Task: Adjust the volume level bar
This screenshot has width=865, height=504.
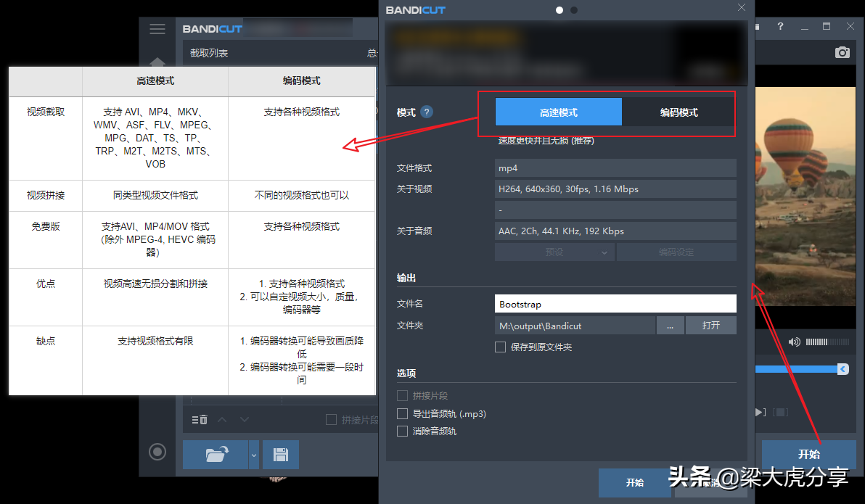Action: click(827, 342)
